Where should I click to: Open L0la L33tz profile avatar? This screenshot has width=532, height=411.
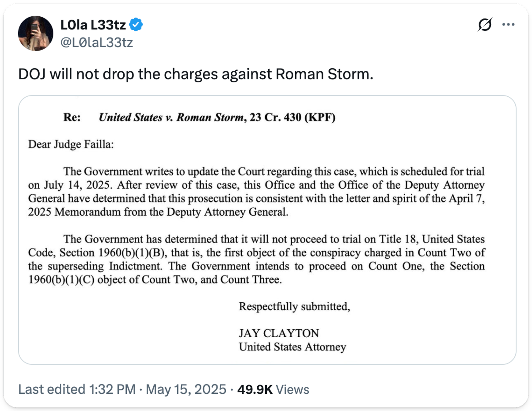click(36, 33)
